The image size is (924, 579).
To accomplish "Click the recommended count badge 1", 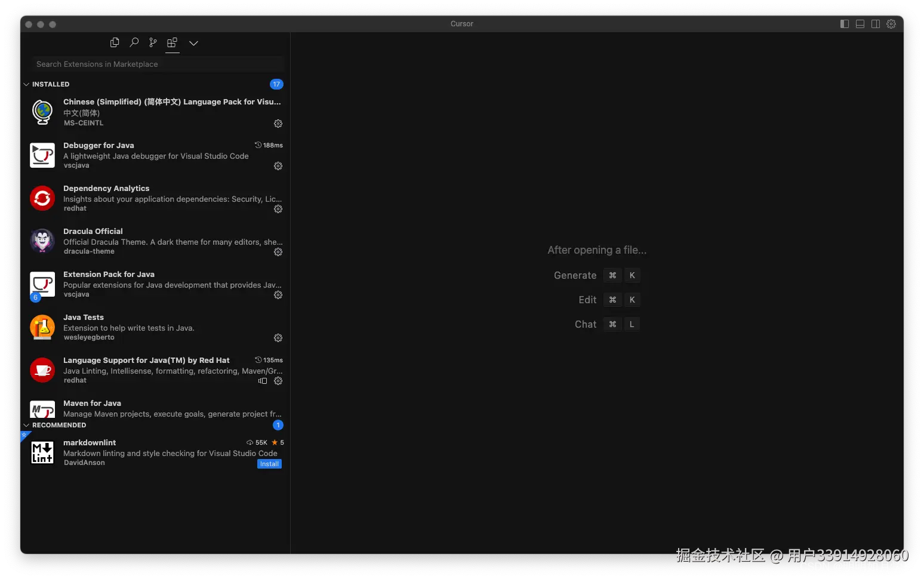I will [x=278, y=425].
